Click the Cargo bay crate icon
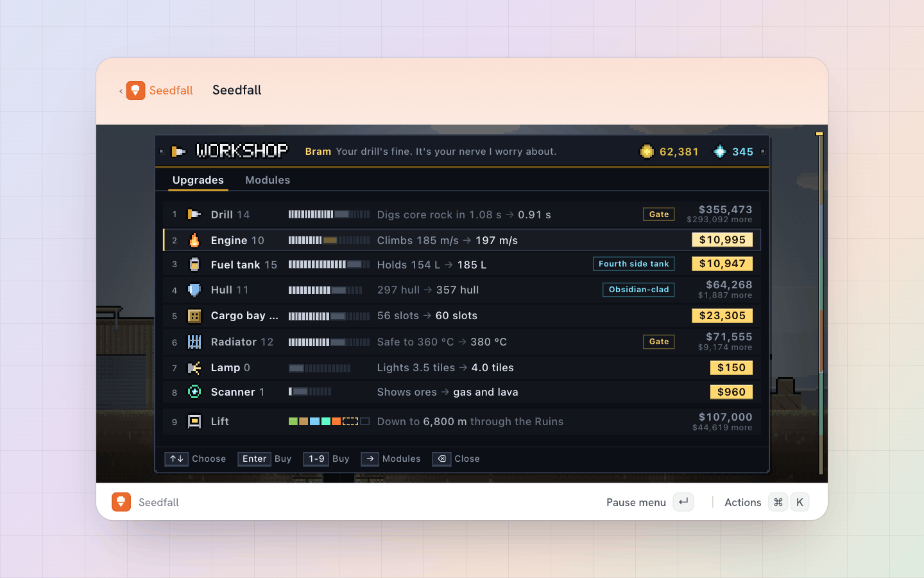Image resolution: width=924 pixels, height=578 pixels. pos(194,316)
